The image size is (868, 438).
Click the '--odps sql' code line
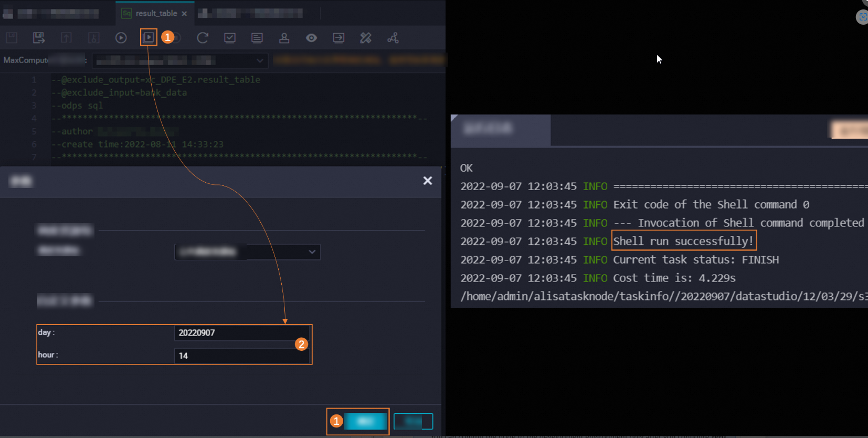click(77, 106)
